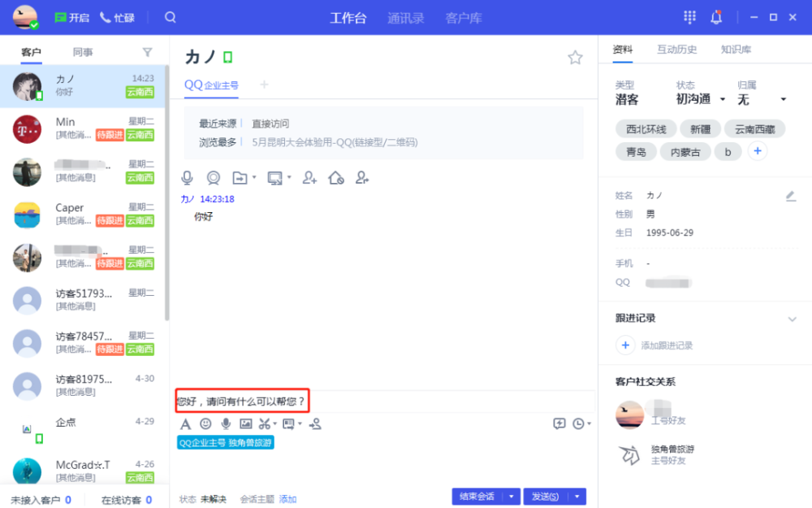Open the 状态 初沟通 dropdown
Image resolution: width=812 pixels, height=508 pixels.
701,98
